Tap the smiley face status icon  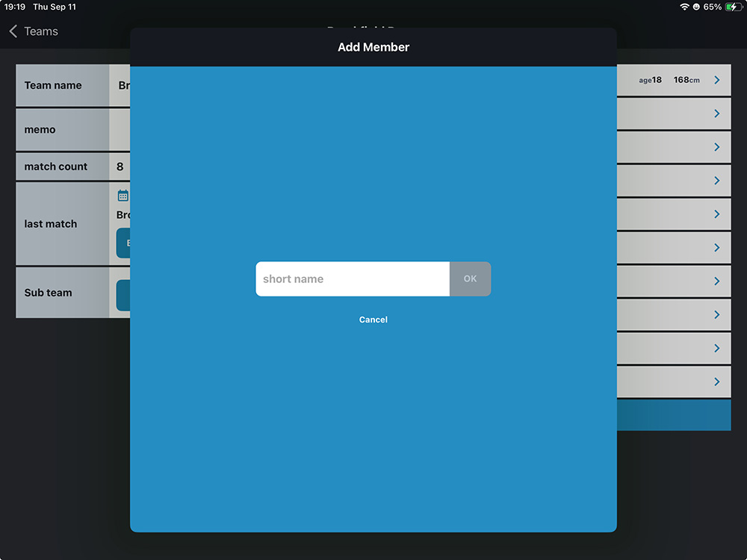[x=697, y=7]
